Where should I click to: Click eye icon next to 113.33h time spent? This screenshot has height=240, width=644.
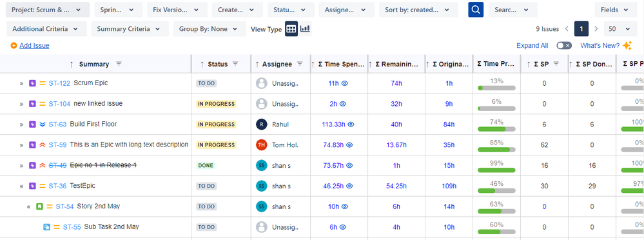[x=351, y=124]
